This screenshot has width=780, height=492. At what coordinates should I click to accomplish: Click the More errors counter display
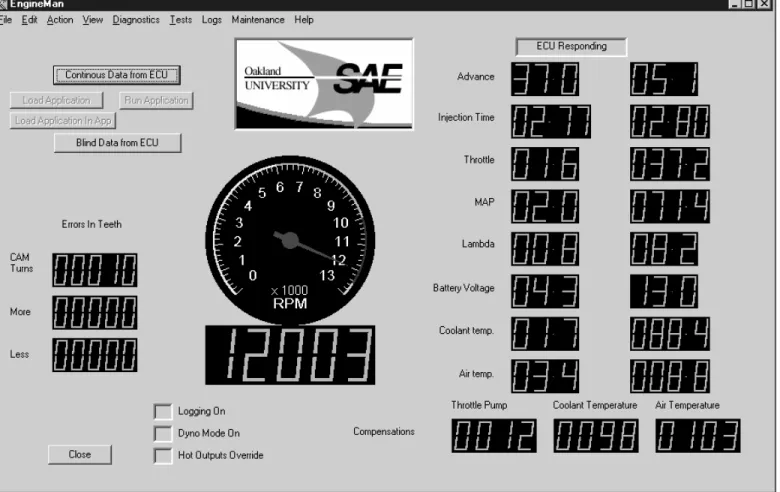click(x=95, y=313)
